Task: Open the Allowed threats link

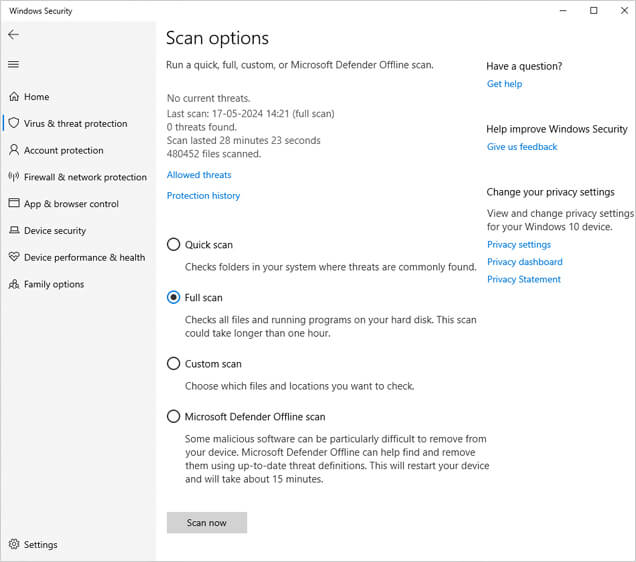Action: [x=199, y=175]
